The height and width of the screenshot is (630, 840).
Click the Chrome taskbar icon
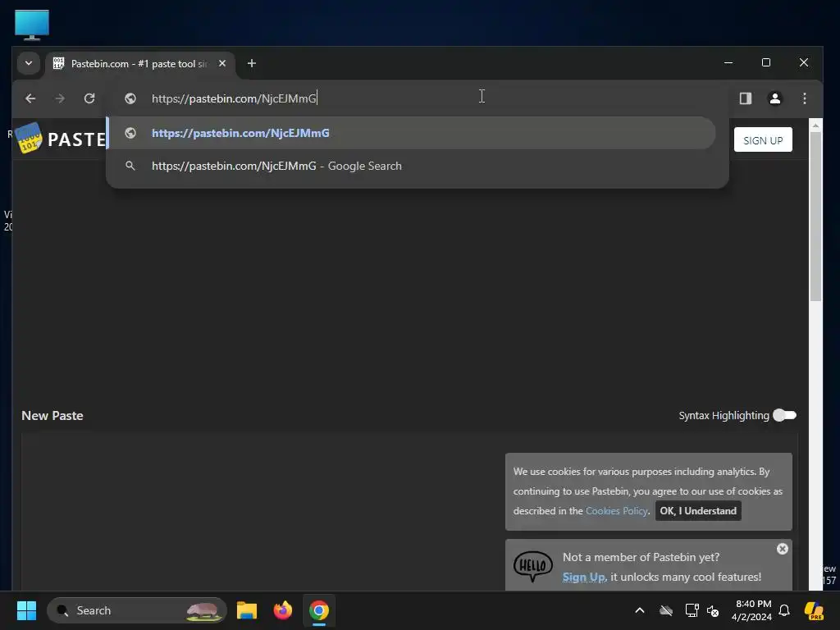pos(319,610)
